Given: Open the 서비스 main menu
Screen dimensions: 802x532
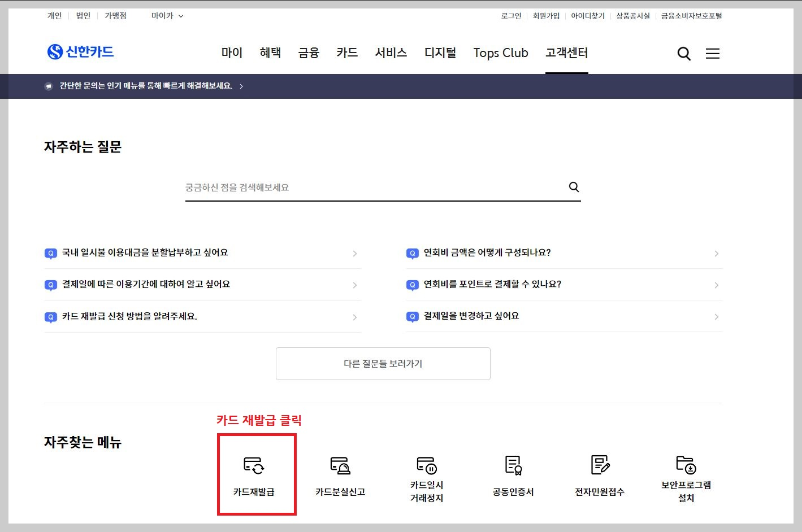Looking at the screenshot, I should pyautogui.click(x=391, y=53).
